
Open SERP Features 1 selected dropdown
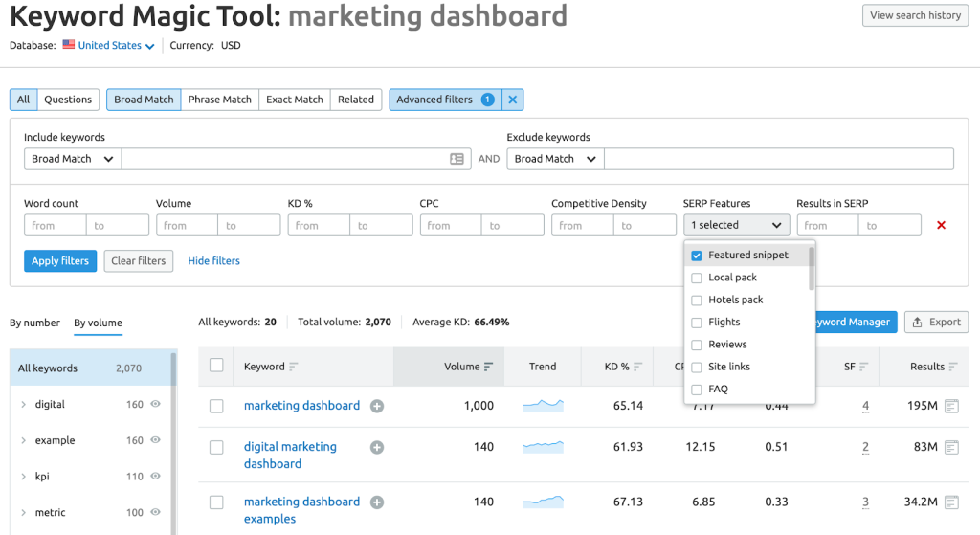pyautogui.click(x=736, y=225)
